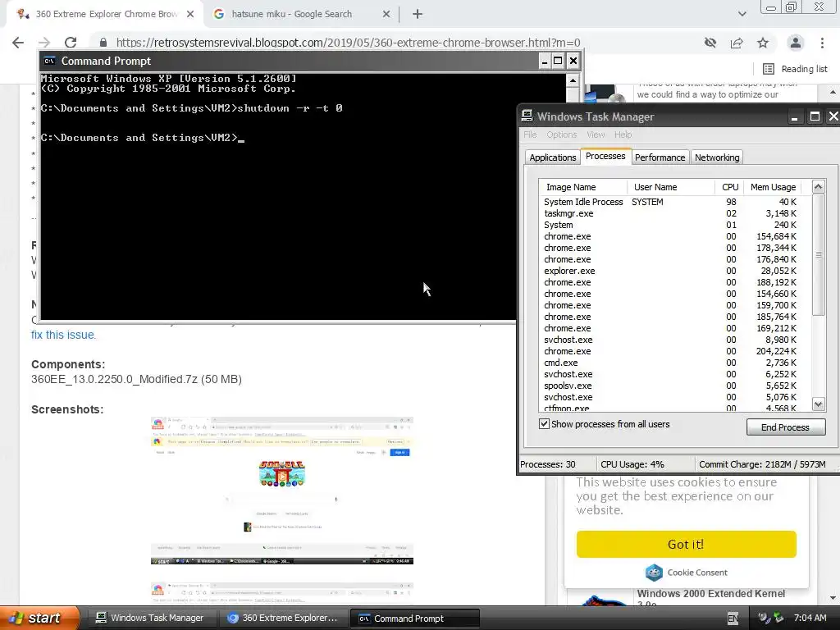Screen dimensions: 840x630
Task: Expand the tab search dropdown arrow
Action: tap(742, 14)
